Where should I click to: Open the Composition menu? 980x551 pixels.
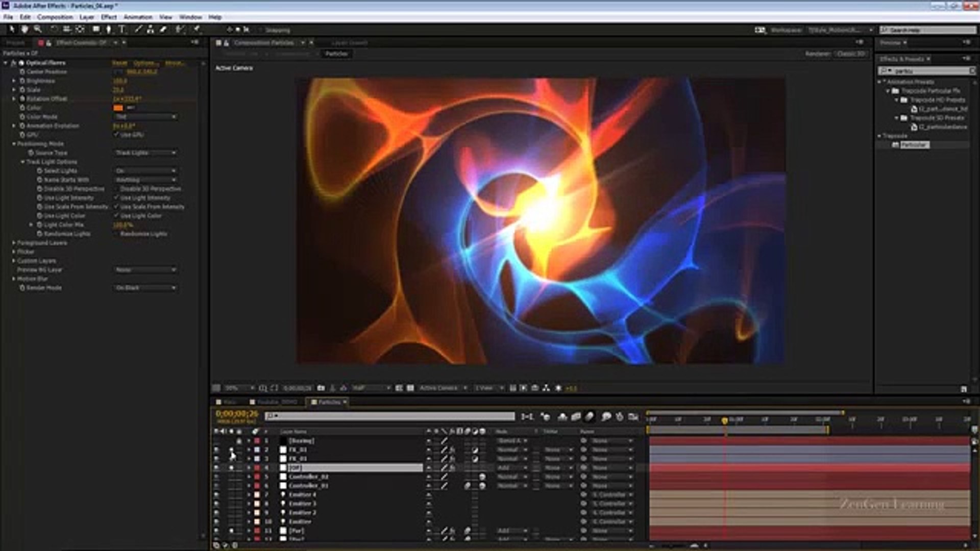click(x=55, y=17)
